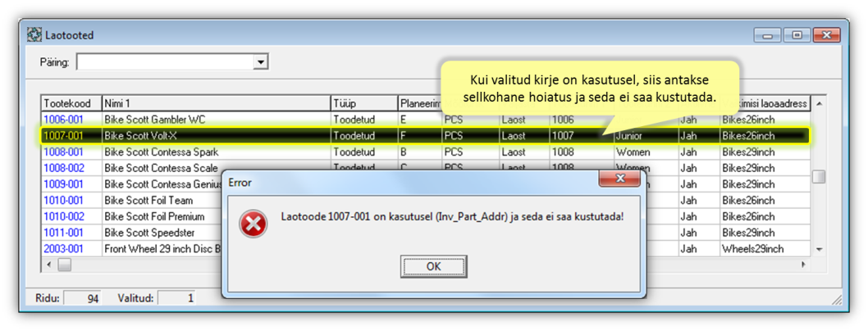Click the vertical scrollbar thumb
The image size is (868, 331).
819,176
